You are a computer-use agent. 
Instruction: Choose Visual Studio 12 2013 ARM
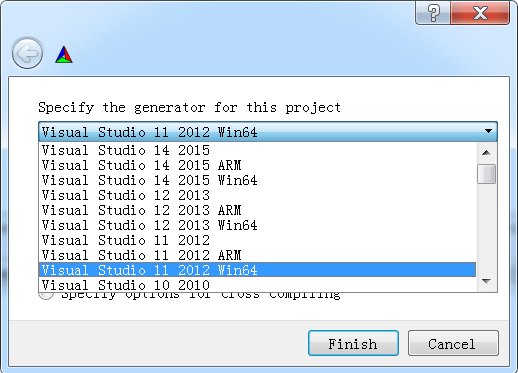pyautogui.click(x=257, y=210)
